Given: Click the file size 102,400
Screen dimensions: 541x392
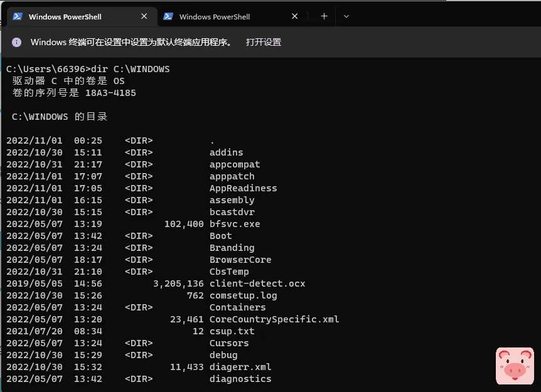Looking at the screenshot, I should pyautogui.click(x=184, y=224).
